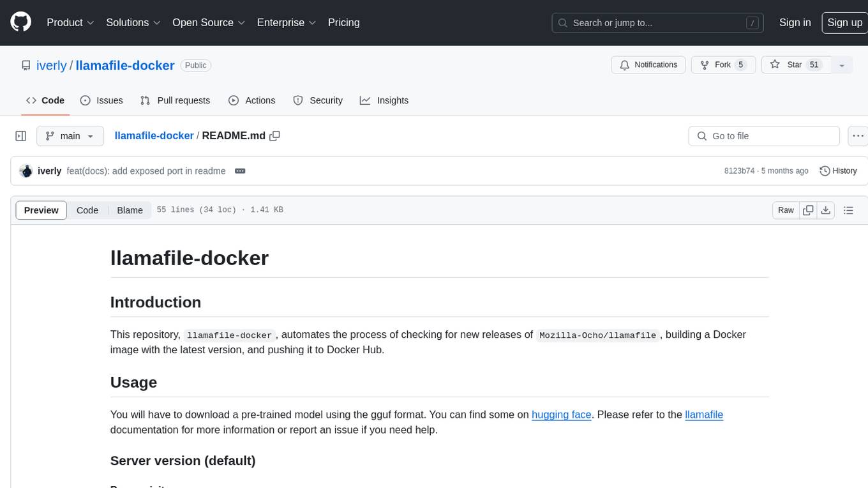Expand the Solutions menu
The width and height of the screenshot is (868, 488).
pos(133,22)
